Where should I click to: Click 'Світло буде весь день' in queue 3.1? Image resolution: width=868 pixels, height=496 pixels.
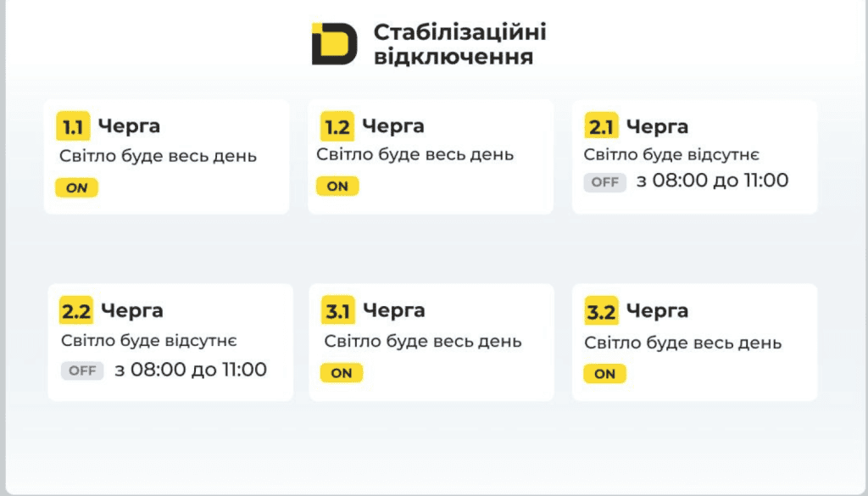click(423, 341)
